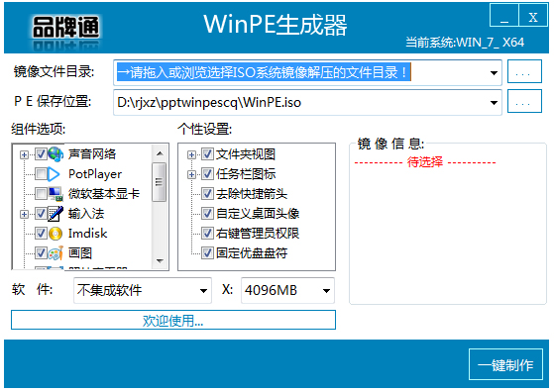Viewport: 554px width, 392px height.
Task: Click the 微软基本显卡 monitor icon
Action: 55,194
